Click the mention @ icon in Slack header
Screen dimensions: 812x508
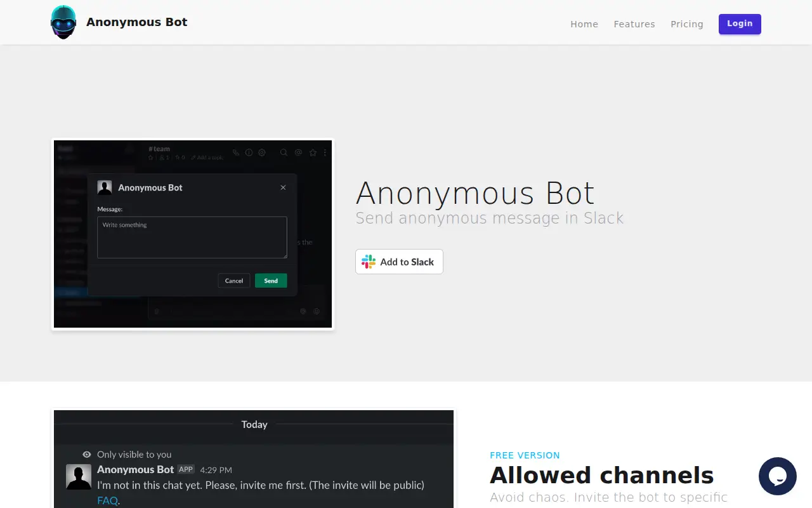tap(298, 152)
